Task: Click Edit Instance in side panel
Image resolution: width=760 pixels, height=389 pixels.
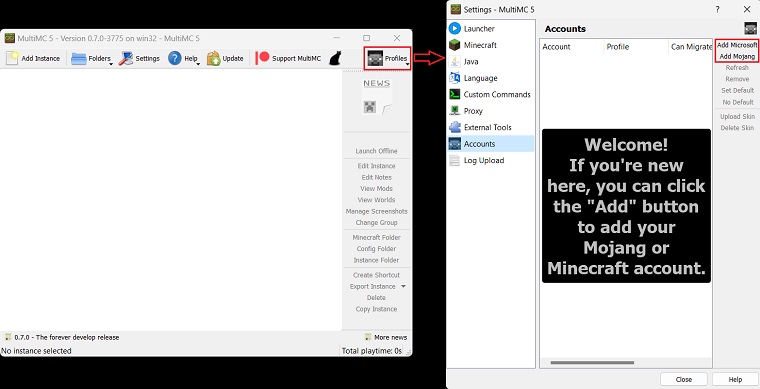Action: pos(376,166)
